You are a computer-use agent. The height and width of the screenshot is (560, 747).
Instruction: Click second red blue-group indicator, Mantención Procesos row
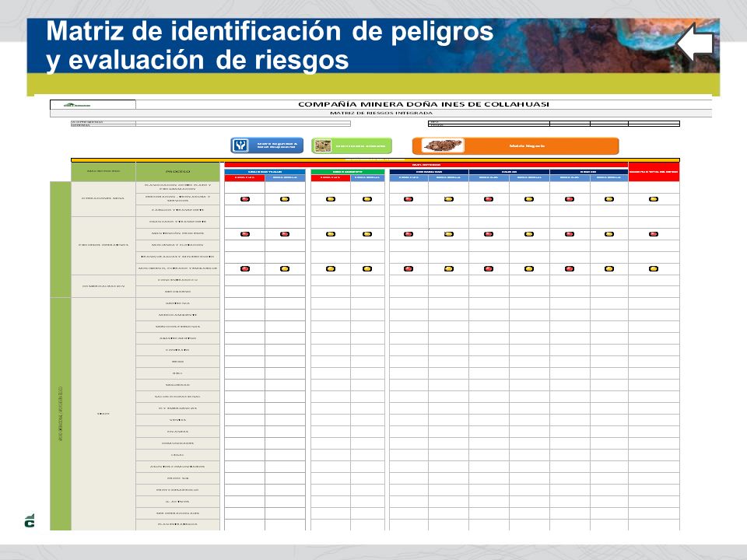pyautogui.click(x=285, y=234)
